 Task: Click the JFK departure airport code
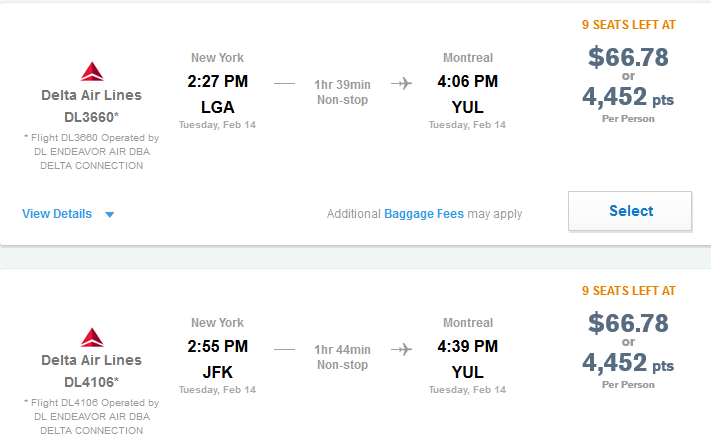click(x=218, y=371)
